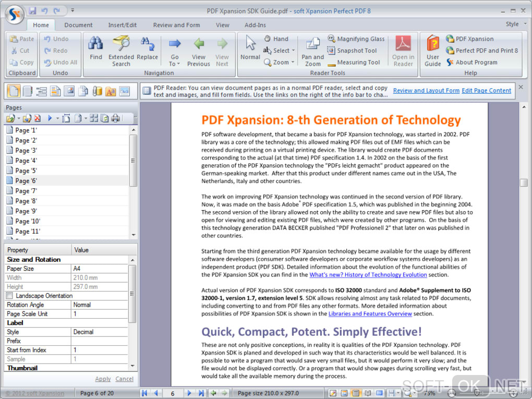Switch to the Review and Form tab
This screenshot has width=532, height=399.
176,25
